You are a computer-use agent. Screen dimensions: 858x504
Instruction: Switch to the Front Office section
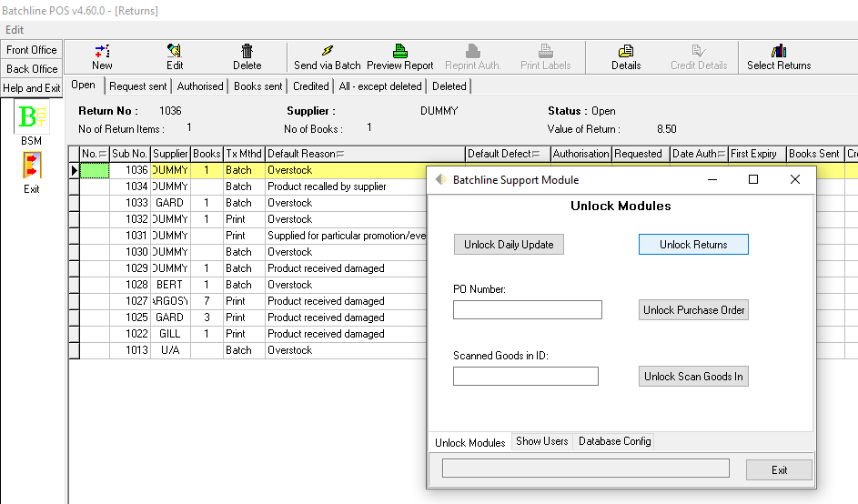(32, 50)
